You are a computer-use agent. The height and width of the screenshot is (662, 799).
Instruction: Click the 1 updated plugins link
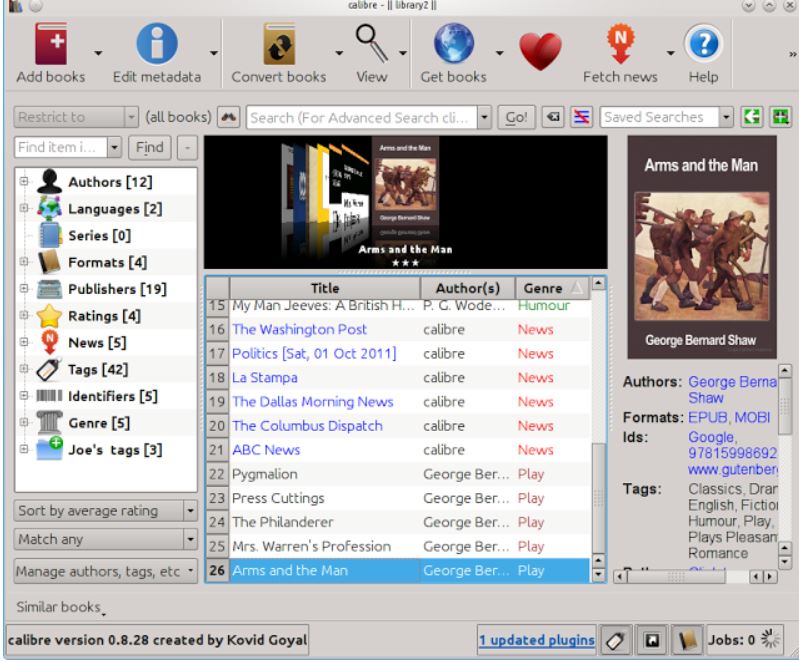(x=537, y=640)
